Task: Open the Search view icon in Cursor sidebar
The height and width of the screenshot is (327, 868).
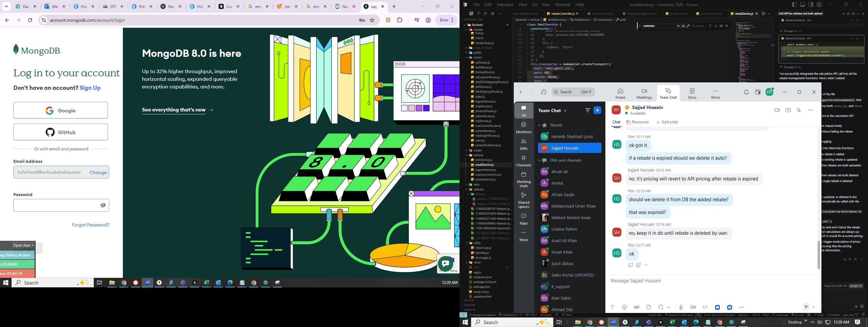Action: click(478, 13)
